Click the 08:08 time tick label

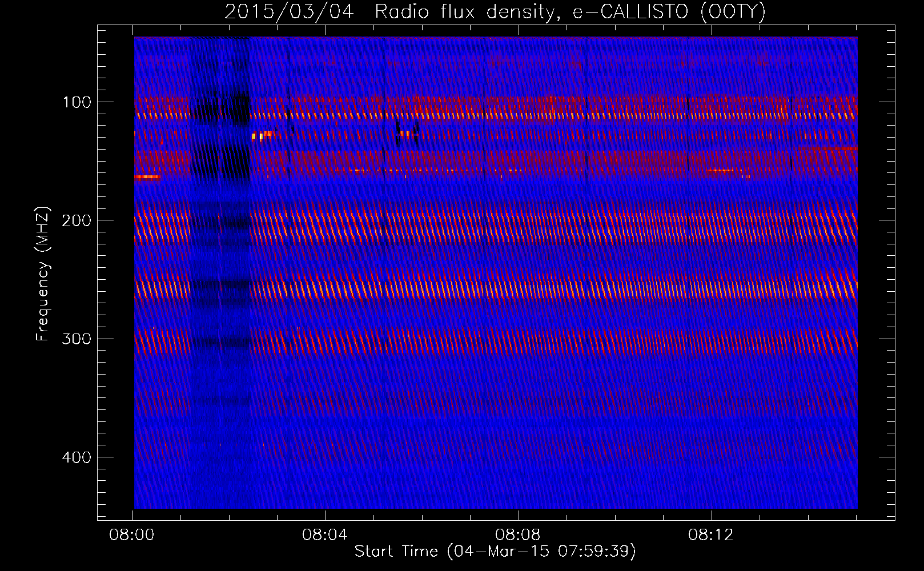pyautogui.click(x=518, y=535)
